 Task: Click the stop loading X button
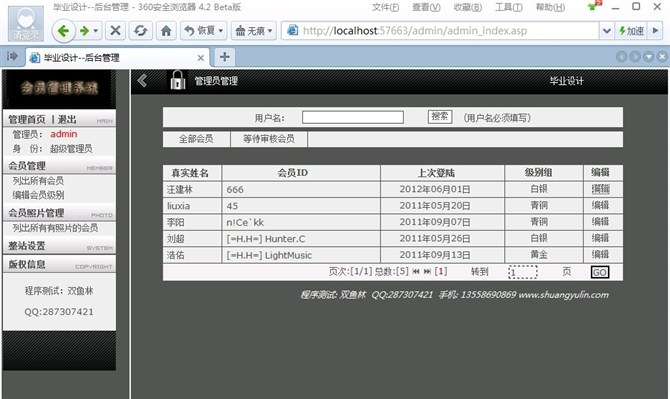tap(115, 30)
